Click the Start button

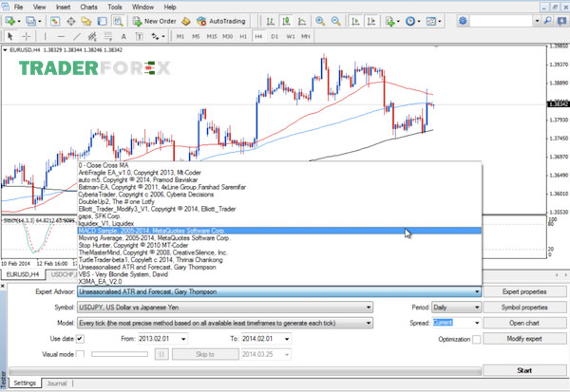coord(524,370)
